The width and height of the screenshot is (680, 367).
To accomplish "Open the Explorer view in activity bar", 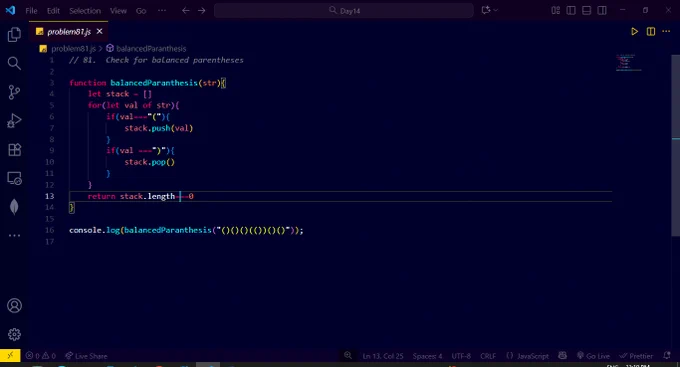I will (14, 35).
